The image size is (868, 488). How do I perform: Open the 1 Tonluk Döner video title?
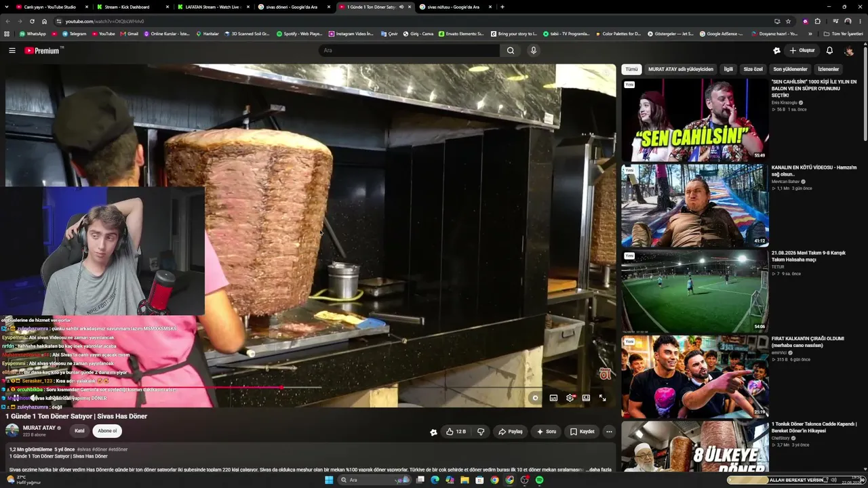[814, 428]
